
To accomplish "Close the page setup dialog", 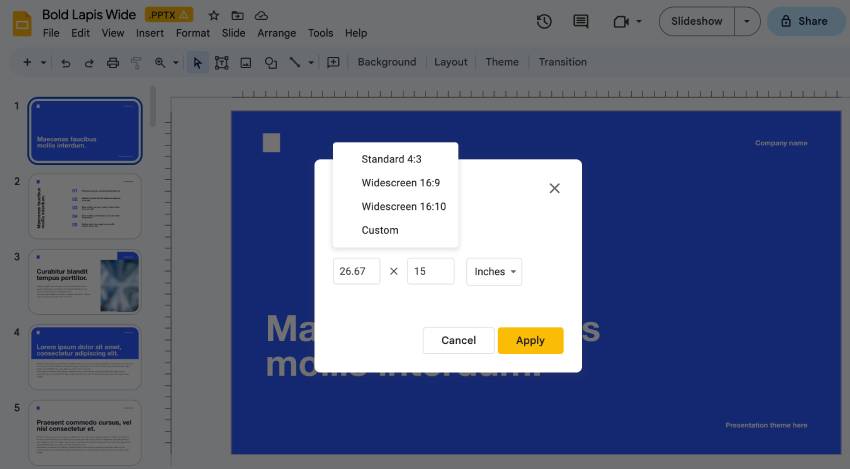I will (x=554, y=188).
